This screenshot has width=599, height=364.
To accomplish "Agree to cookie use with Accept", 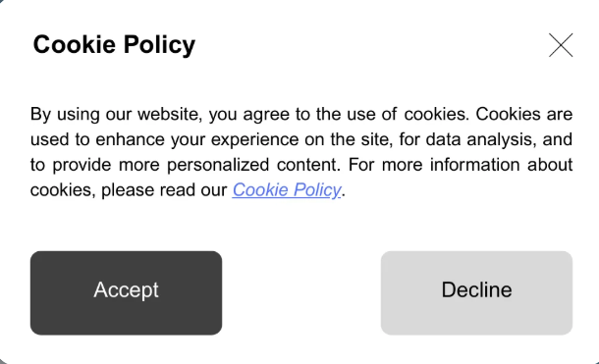I will pyautogui.click(x=126, y=293).
